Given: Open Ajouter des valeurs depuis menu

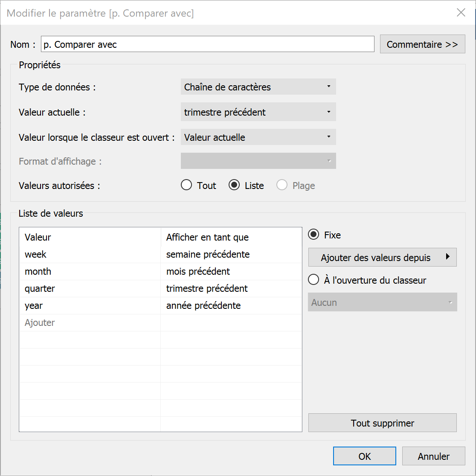Looking at the screenshot, I should 382,258.
